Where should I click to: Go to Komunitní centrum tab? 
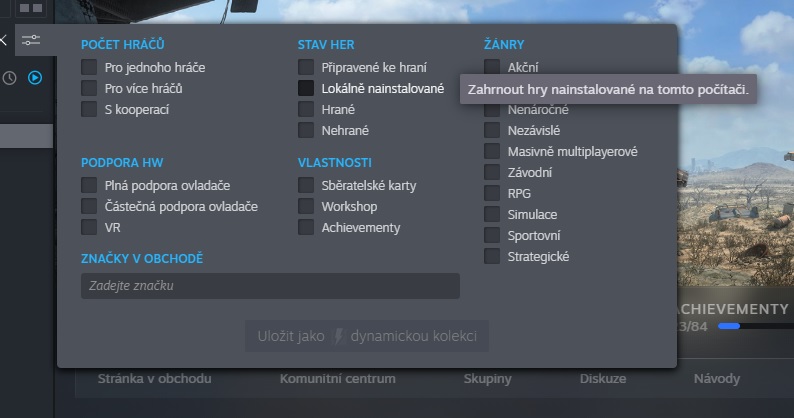[337, 379]
